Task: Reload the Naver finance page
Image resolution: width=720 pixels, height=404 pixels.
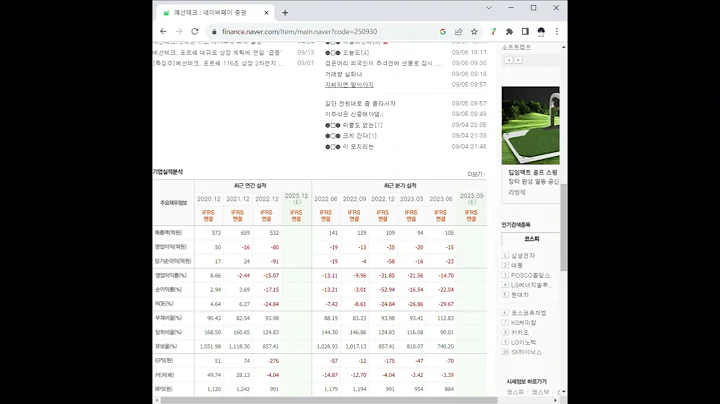Action: 195,31
